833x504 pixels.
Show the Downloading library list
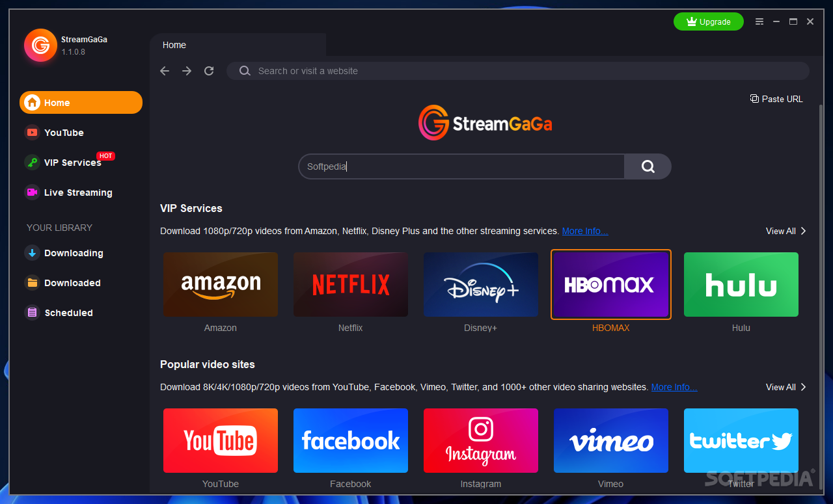(x=64, y=253)
